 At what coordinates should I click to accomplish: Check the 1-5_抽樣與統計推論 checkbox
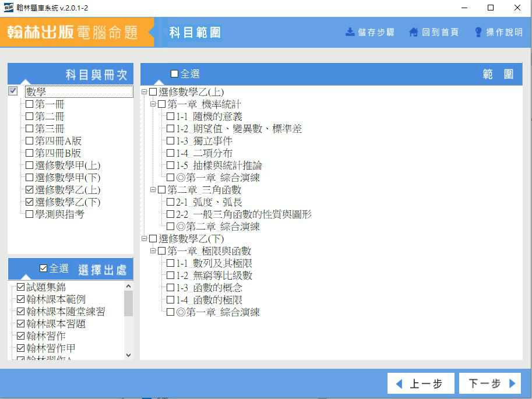(170, 165)
